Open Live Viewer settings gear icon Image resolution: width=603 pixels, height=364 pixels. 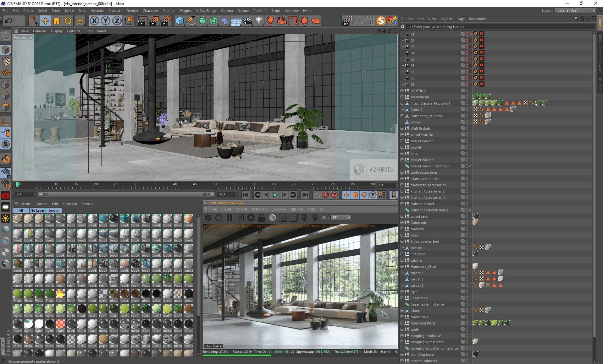coord(251,218)
